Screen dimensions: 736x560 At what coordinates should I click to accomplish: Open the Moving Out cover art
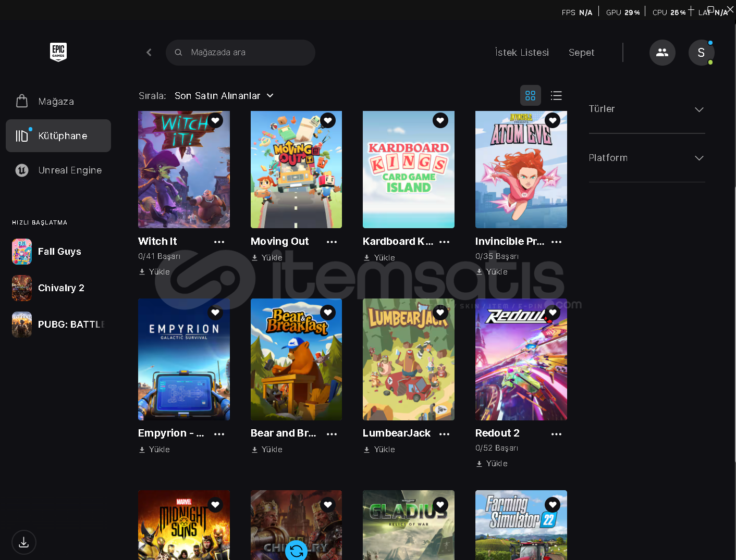(296, 169)
